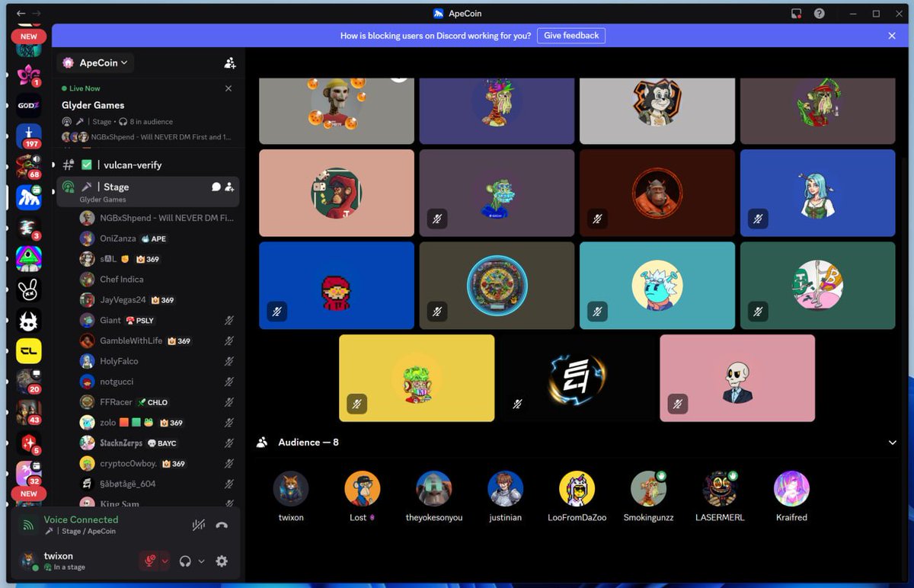
Task: Open headphone output options arrow
Action: point(201,561)
